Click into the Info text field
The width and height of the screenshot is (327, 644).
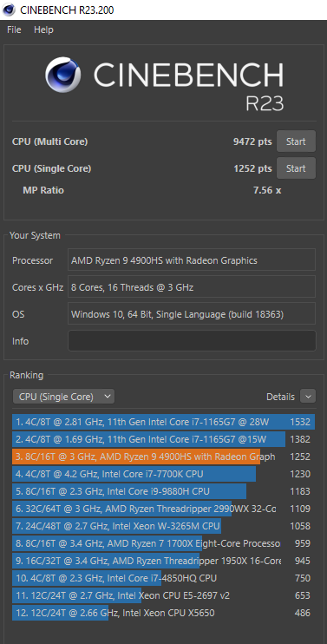(192, 340)
